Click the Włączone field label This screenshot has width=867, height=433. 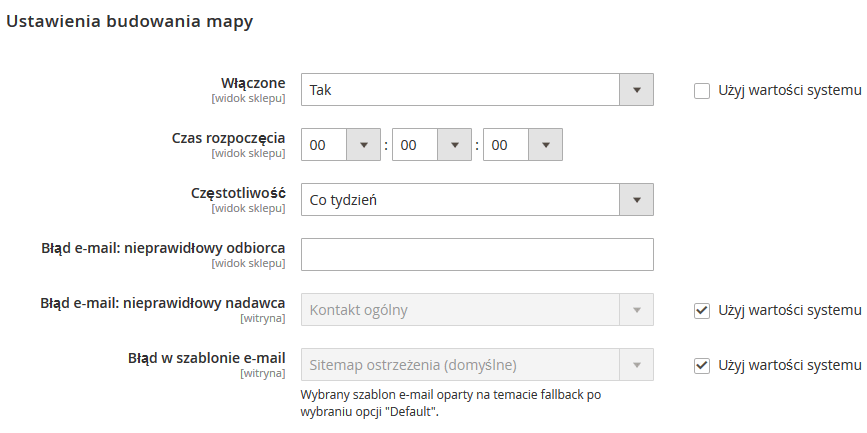[x=253, y=83]
